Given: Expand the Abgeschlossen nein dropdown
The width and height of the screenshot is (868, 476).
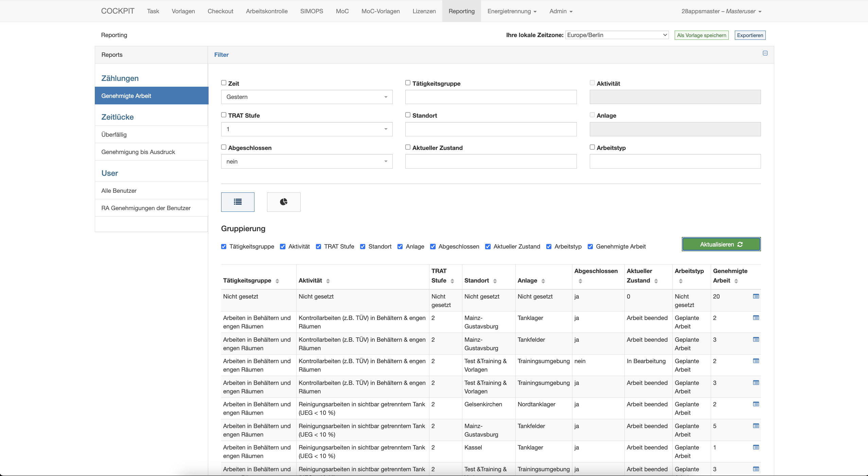Looking at the screenshot, I should [x=306, y=161].
